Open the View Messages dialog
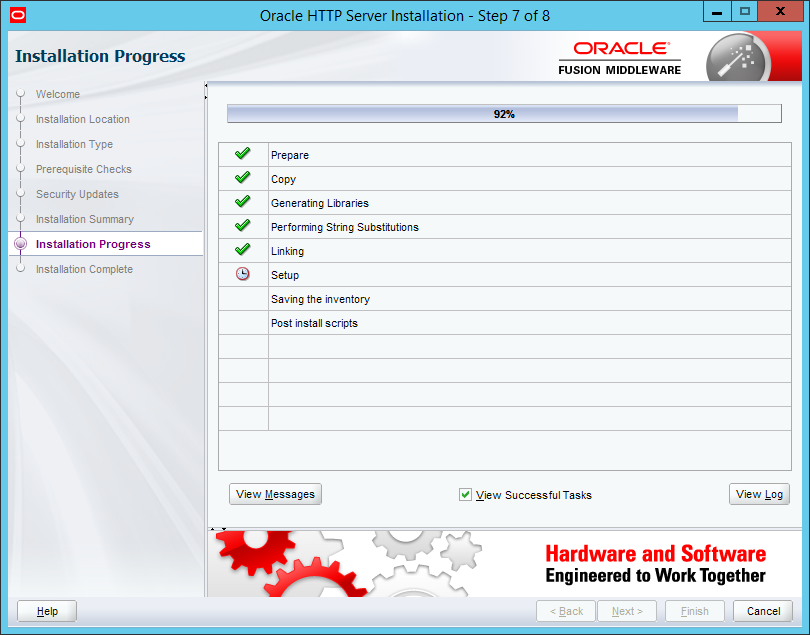Screen dimensions: 810x635 (275, 494)
